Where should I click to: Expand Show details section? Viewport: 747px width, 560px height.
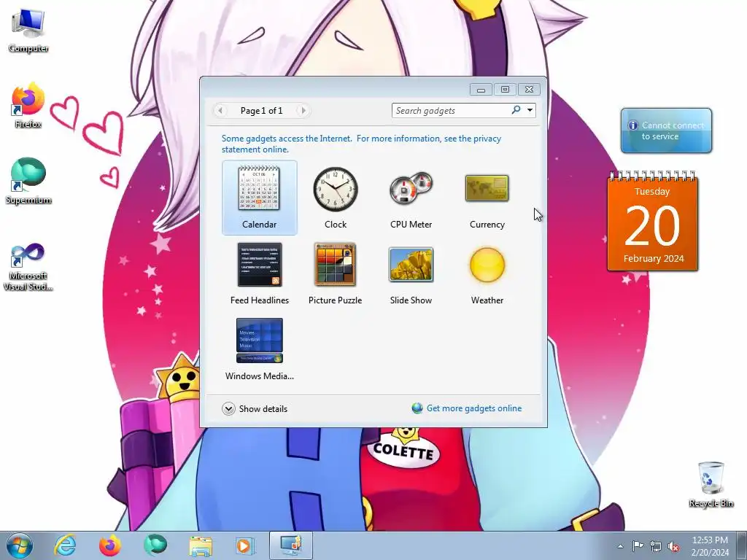(255, 408)
